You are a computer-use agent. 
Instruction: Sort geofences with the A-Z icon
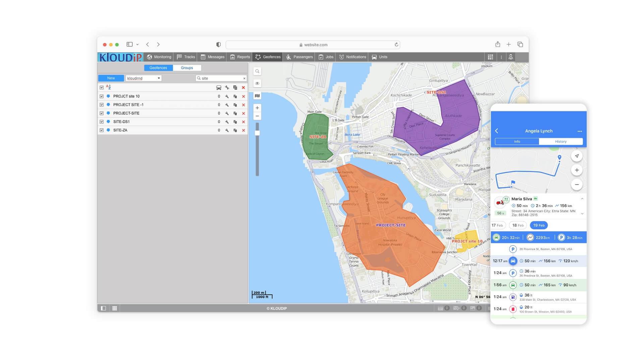(x=108, y=87)
